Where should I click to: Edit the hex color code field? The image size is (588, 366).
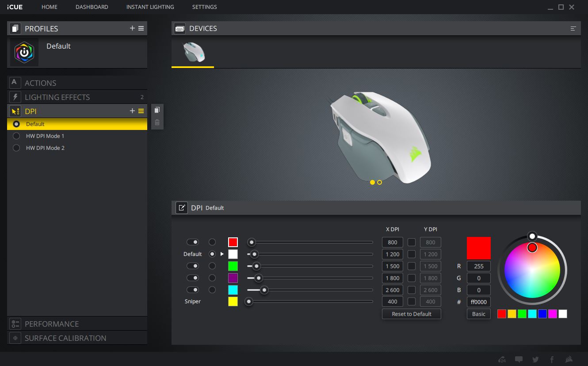click(479, 302)
